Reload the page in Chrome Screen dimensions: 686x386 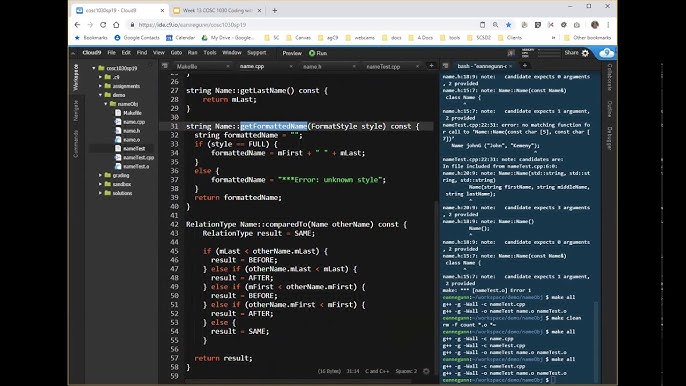[x=103, y=25]
